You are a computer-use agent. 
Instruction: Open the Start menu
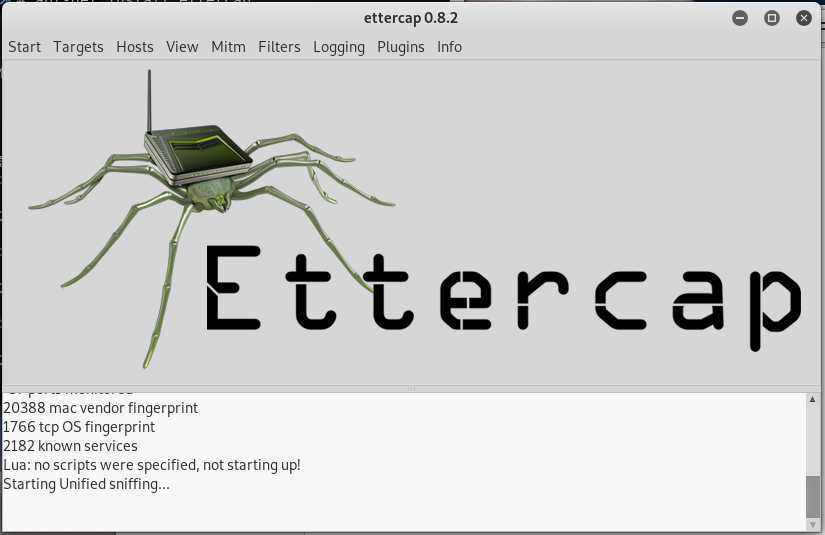[x=24, y=47]
